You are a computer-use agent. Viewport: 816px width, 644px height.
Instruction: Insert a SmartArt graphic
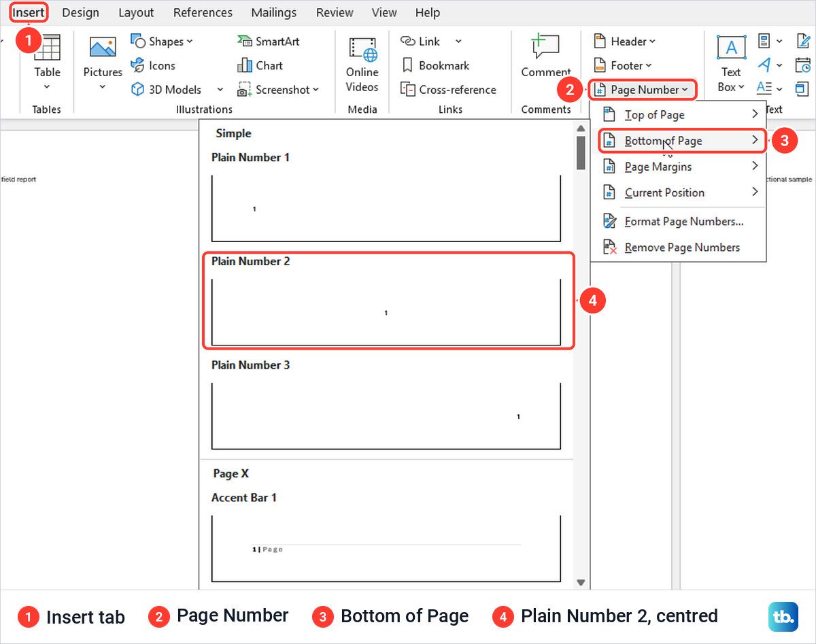coord(269,41)
